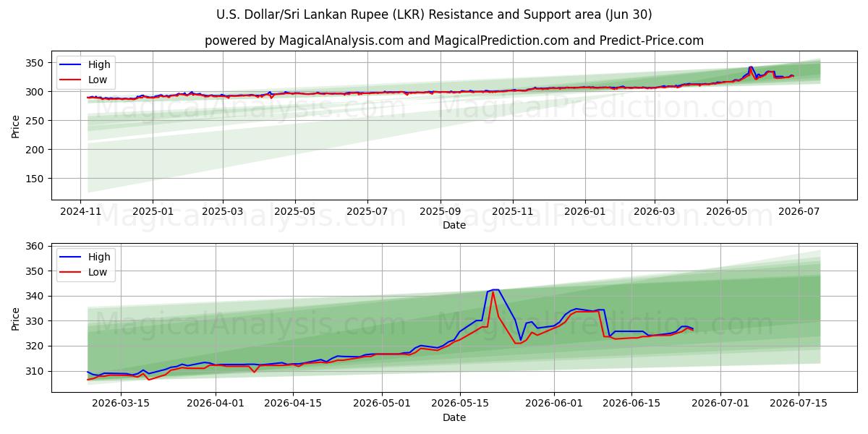The width and height of the screenshot is (868, 434).
Task: Click the Price axis label of the upper chart
Action: click(x=16, y=126)
